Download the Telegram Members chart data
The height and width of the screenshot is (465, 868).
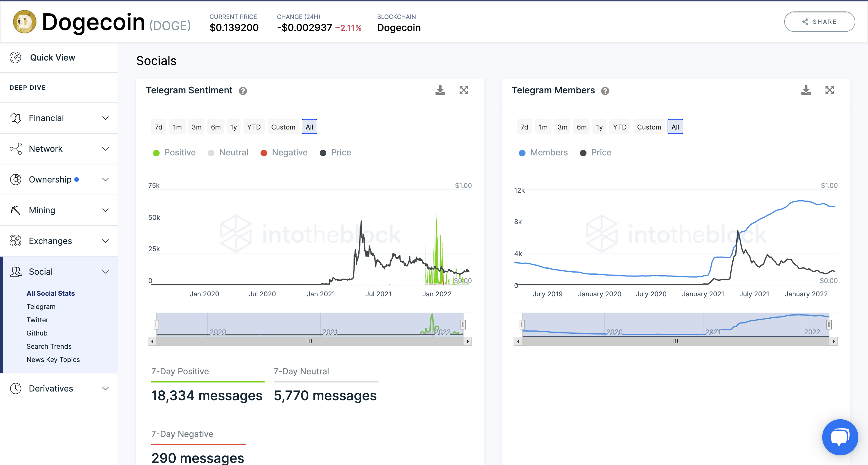pyautogui.click(x=806, y=90)
